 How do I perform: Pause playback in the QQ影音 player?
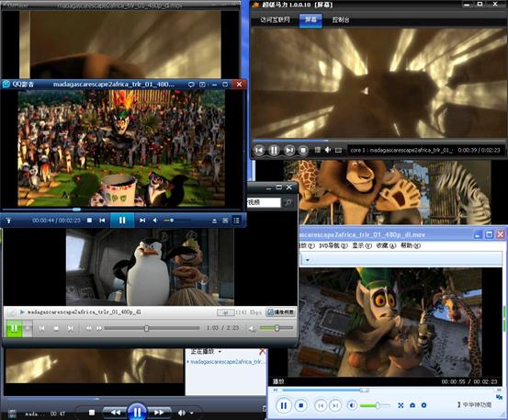tap(122, 221)
